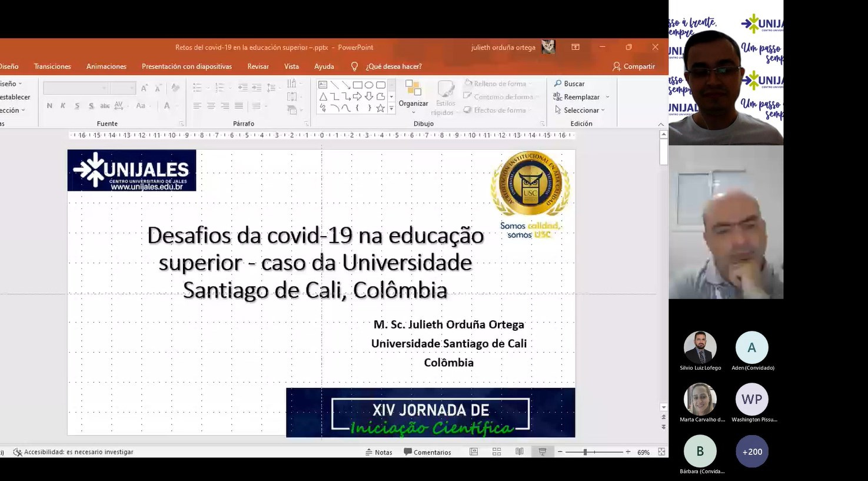
Task: Align text left in Párrafo group
Action: point(197,106)
